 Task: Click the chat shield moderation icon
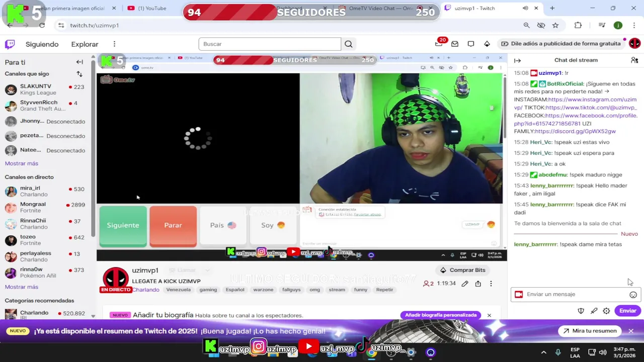pos(581,311)
